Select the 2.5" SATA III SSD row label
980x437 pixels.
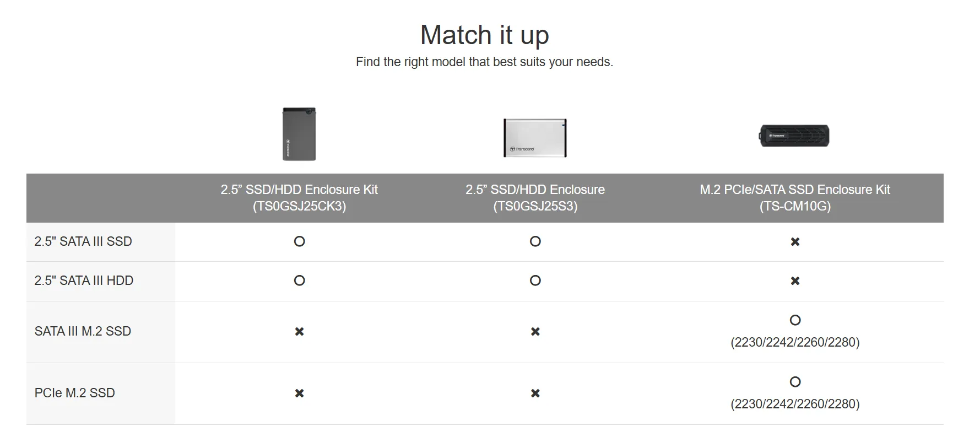click(83, 241)
